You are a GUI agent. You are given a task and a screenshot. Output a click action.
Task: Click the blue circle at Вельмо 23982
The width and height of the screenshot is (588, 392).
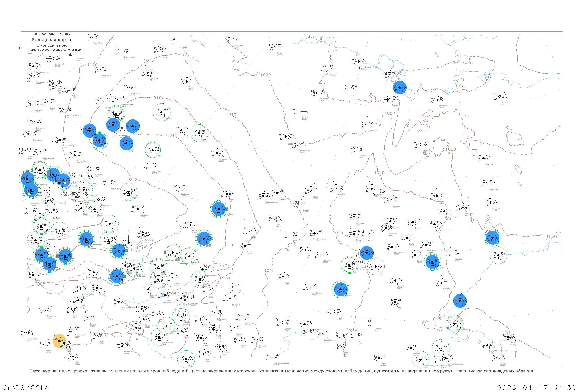pyautogui.click(x=126, y=143)
